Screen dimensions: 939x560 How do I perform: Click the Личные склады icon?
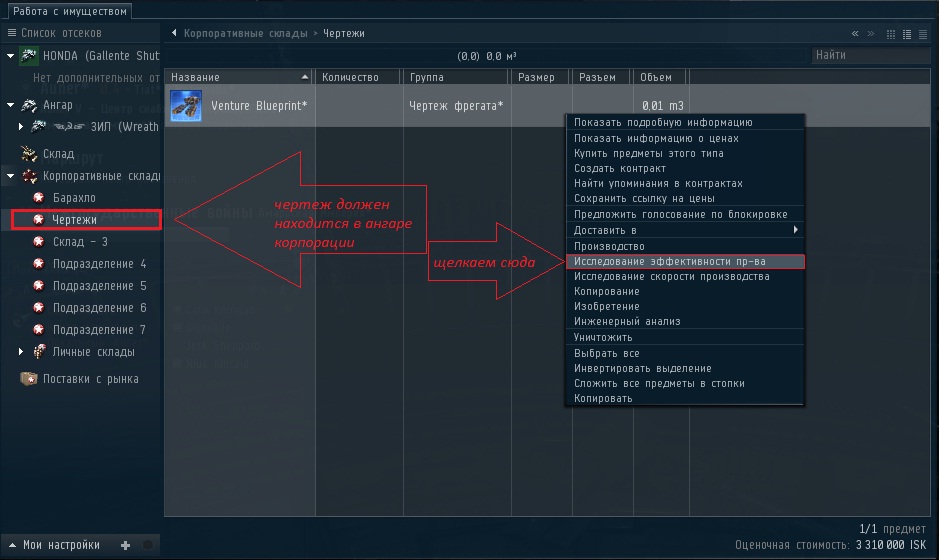[x=40, y=352]
